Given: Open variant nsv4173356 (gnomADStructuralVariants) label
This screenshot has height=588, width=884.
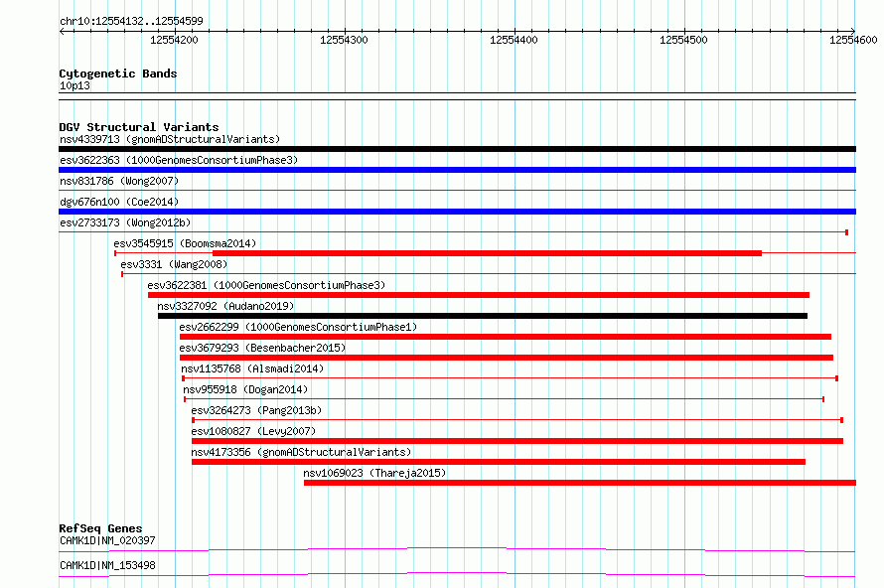Looking at the screenshot, I should pos(301,452).
